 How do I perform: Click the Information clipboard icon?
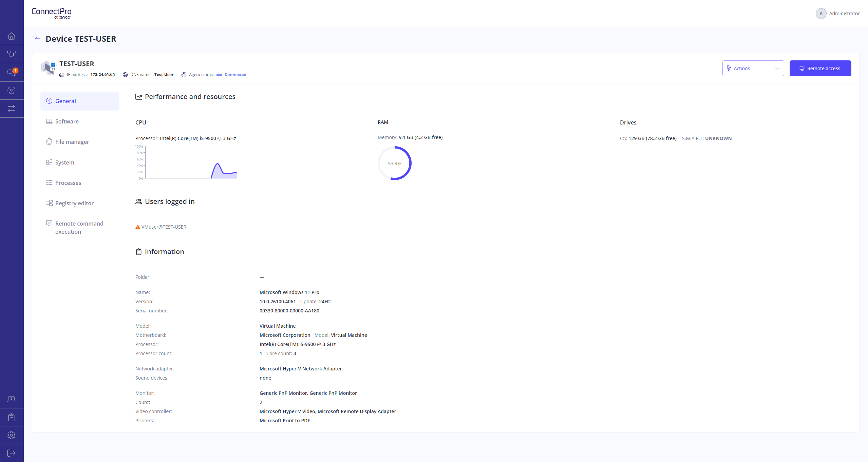point(139,252)
